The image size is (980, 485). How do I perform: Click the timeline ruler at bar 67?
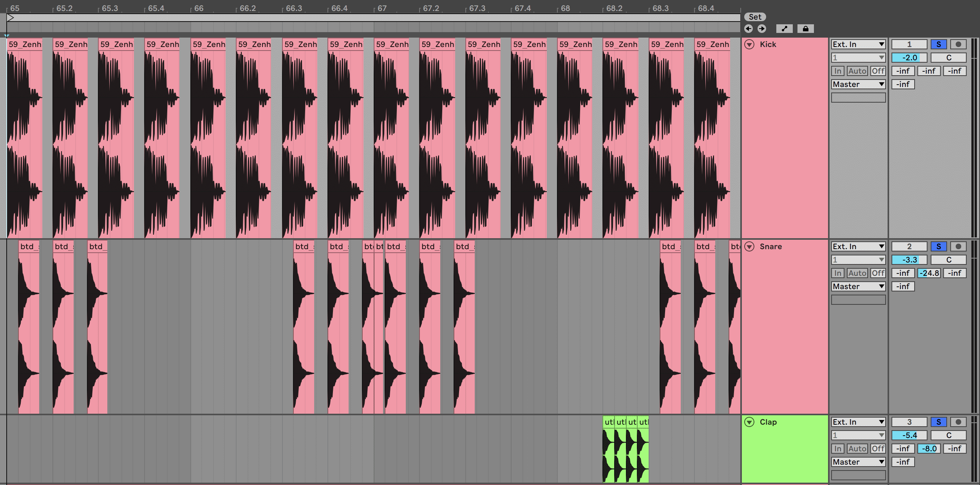click(x=382, y=8)
